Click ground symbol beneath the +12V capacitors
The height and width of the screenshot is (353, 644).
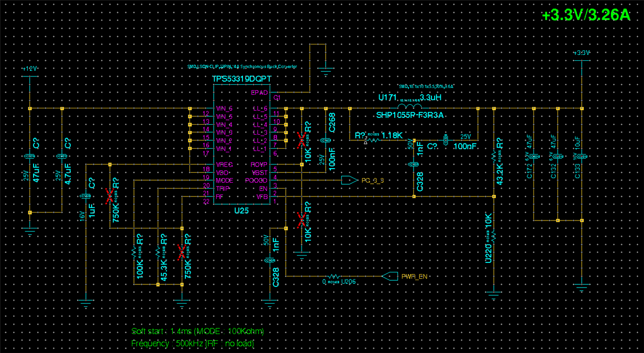point(29,227)
